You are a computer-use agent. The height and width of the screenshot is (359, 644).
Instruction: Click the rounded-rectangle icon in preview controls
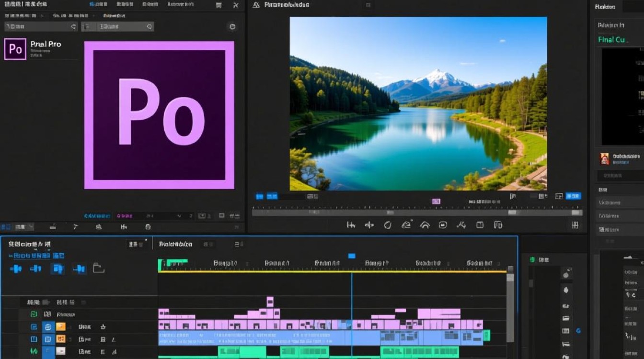[x=443, y=224]
